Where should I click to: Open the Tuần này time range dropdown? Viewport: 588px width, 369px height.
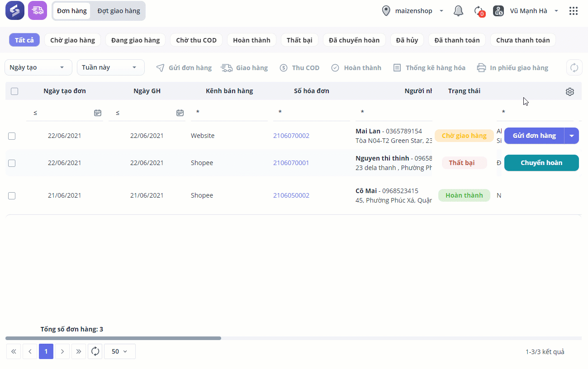click(x=110, y=67)
